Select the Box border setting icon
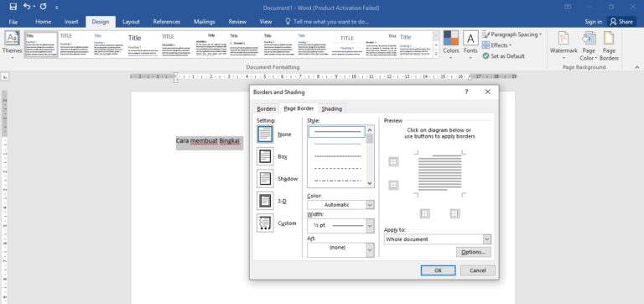The height and width of the screenshot is (304, 644). [x=265, y=156]
